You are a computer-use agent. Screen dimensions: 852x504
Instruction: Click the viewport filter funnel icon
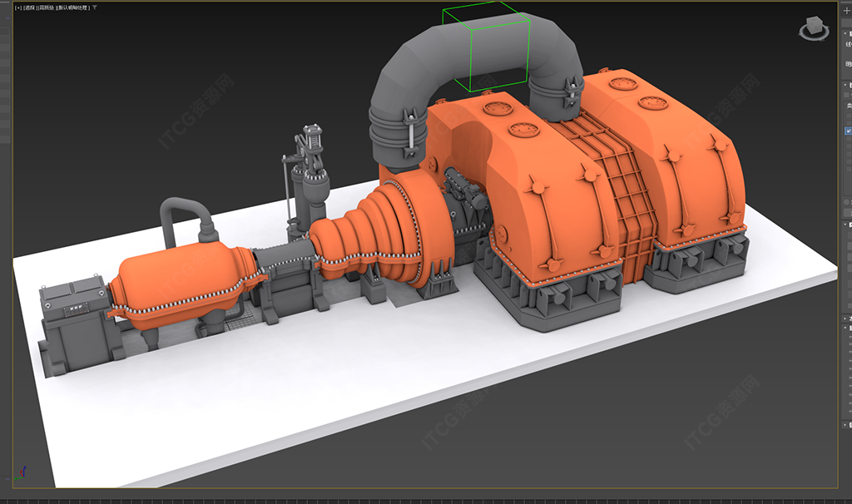(96, 7)
